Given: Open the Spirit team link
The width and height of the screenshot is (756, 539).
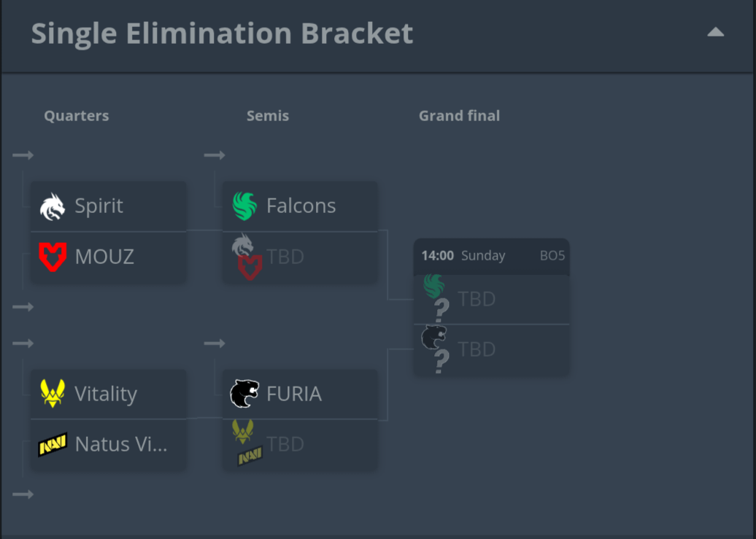Looking at the screenshot, I should tap(99, 206).
